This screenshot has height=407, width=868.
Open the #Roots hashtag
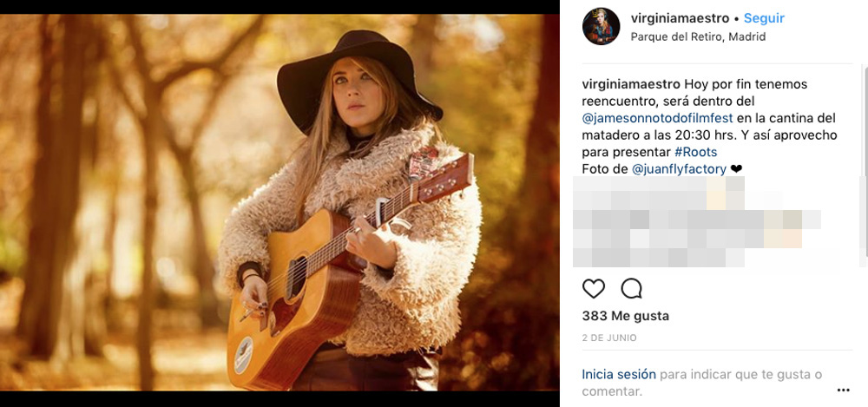[x=695, y=152]
